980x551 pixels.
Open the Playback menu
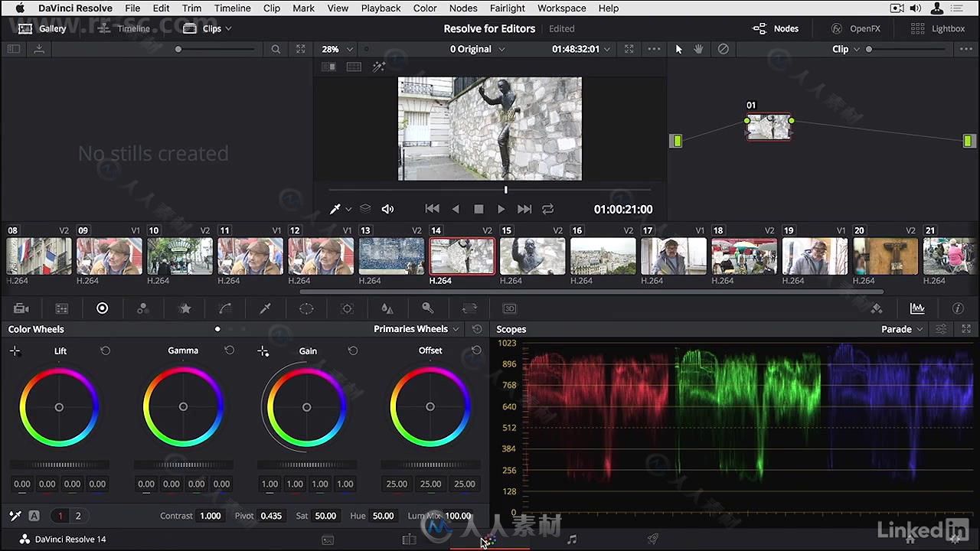(381, 8)
